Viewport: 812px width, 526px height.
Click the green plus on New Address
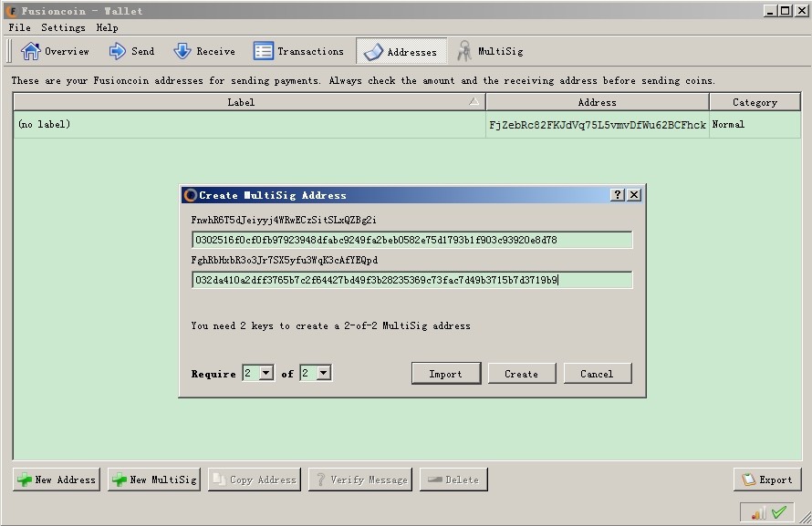[25, 480]
